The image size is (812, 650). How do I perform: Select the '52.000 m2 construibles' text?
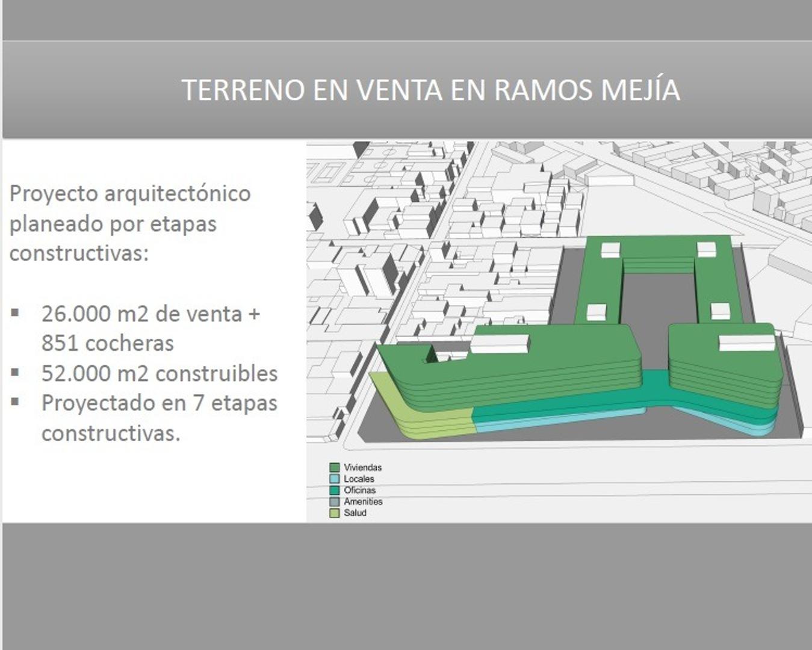160,373
